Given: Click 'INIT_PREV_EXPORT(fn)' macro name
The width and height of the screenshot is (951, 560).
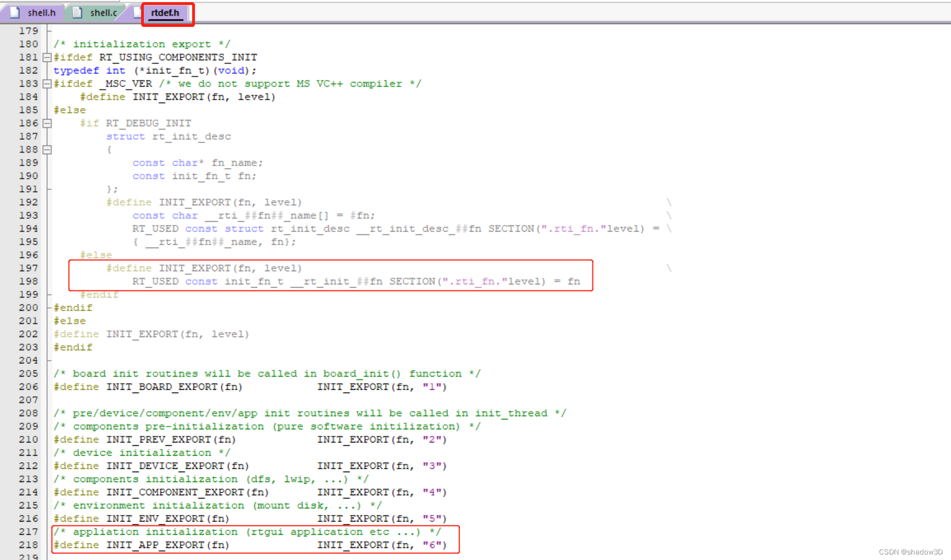Looking at the screenshot, I should tap(171, 439).
